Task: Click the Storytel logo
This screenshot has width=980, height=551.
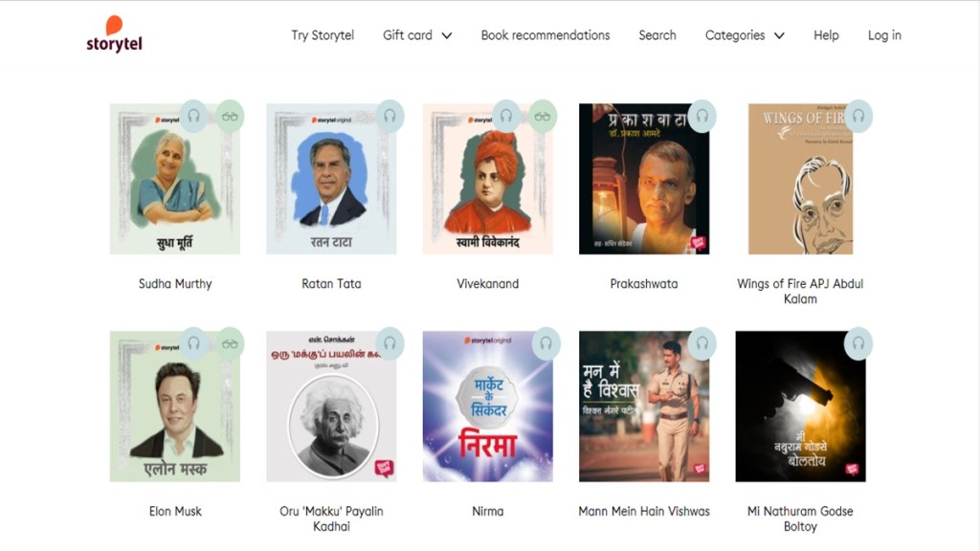Action: [115, 33]
